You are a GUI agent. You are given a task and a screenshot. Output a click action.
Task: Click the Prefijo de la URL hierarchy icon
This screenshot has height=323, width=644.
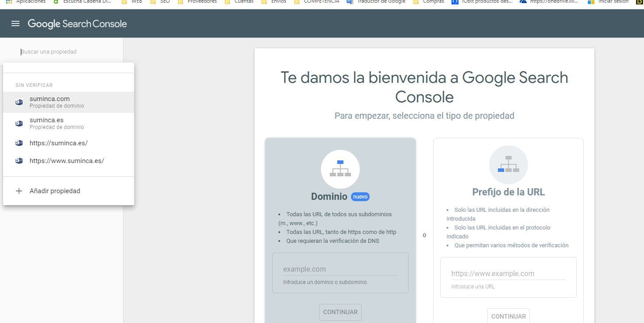(x=509, y=164)
